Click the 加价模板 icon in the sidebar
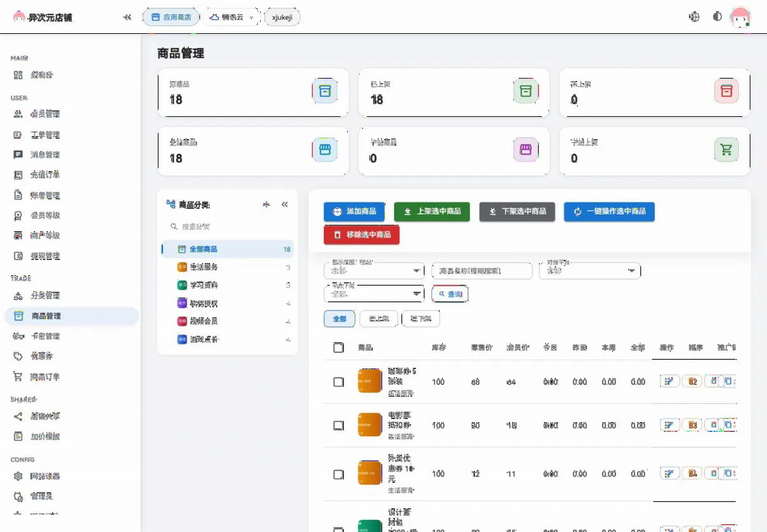This screenshot has width=767, height=532. [18, 437]
